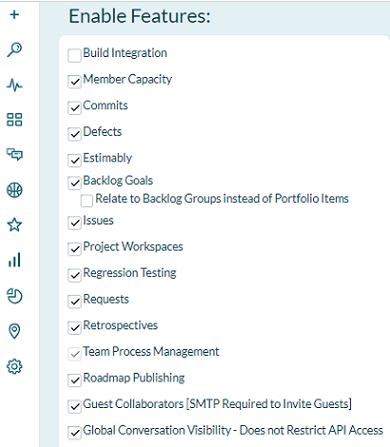Uncheck the Member Capacity checkbox
Viewport: 390px width, 447px height.
(74, 82)
